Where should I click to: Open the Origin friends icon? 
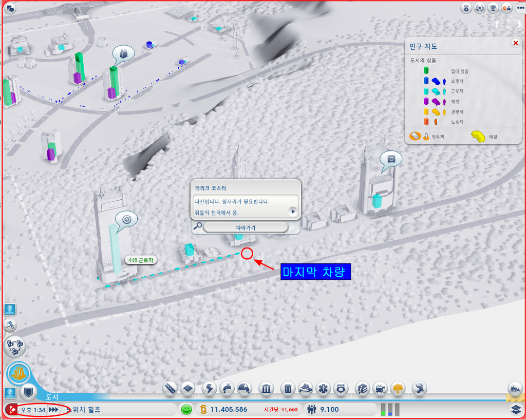click(506, 8)
